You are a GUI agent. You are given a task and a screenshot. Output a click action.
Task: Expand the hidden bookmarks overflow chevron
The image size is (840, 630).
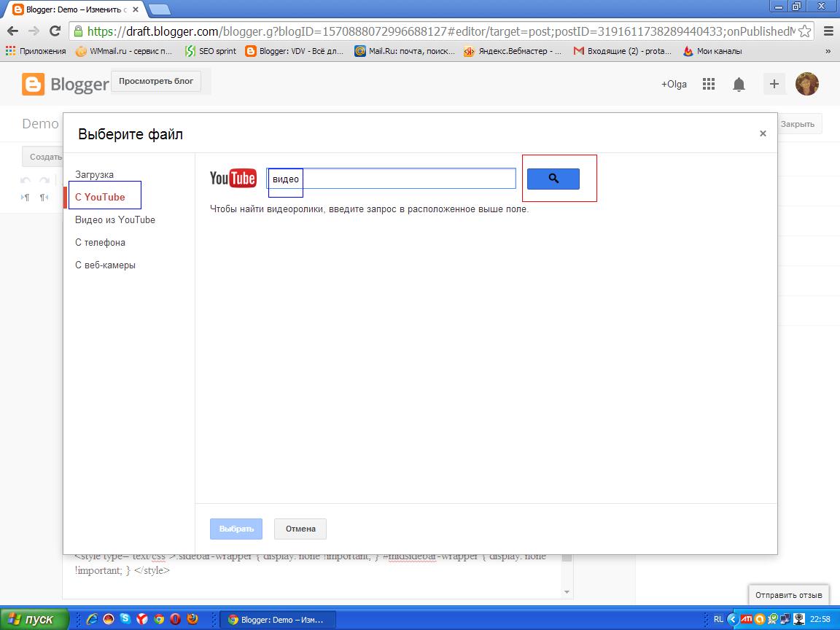(x=828, y=52)
